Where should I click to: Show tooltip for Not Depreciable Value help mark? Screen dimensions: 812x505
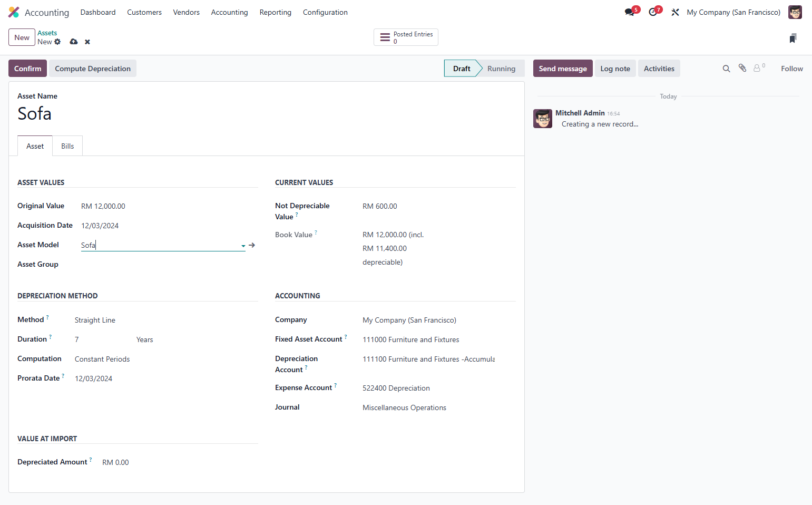click(297, 215)
